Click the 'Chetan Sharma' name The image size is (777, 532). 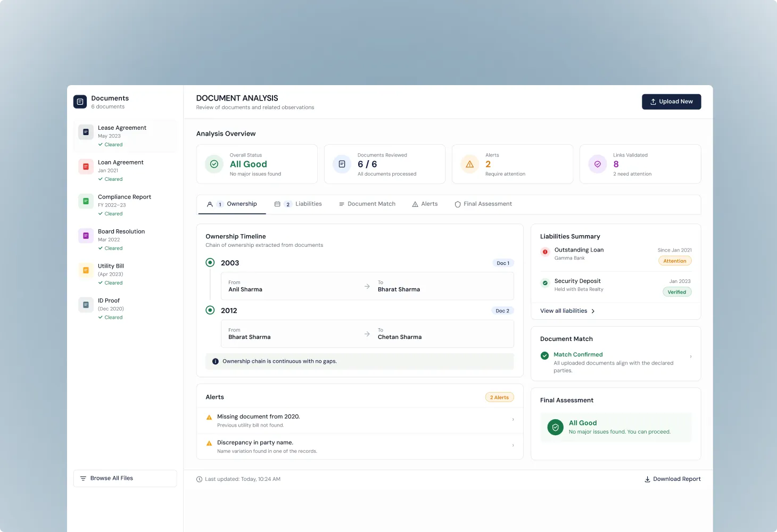click(x=400, y=337)
